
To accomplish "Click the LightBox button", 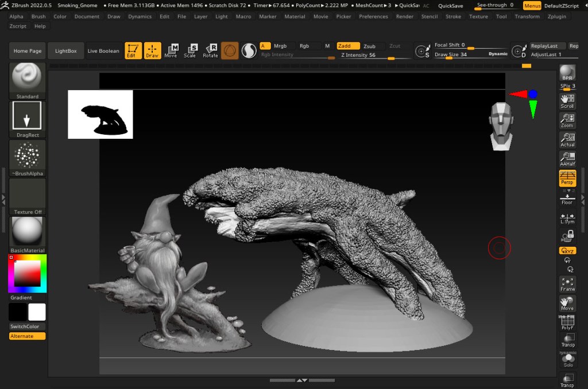I will pyautogui.click(x=65, y=51).
